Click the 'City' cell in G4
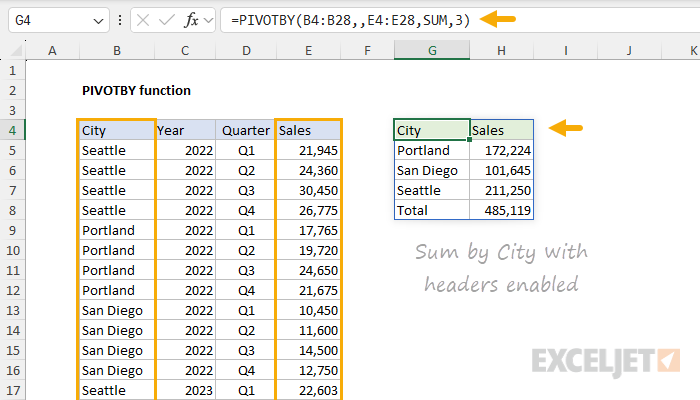The image size is (700, 400). point(432,130)
